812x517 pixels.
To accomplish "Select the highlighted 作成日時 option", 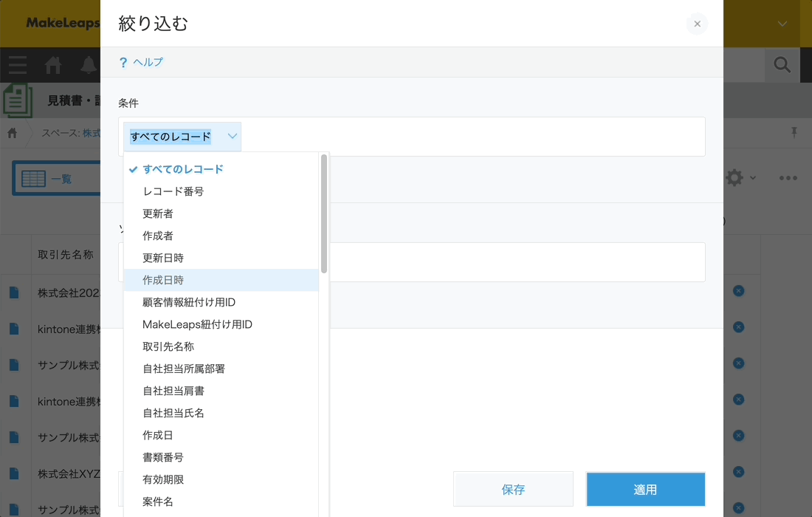I will pos(221,280).
